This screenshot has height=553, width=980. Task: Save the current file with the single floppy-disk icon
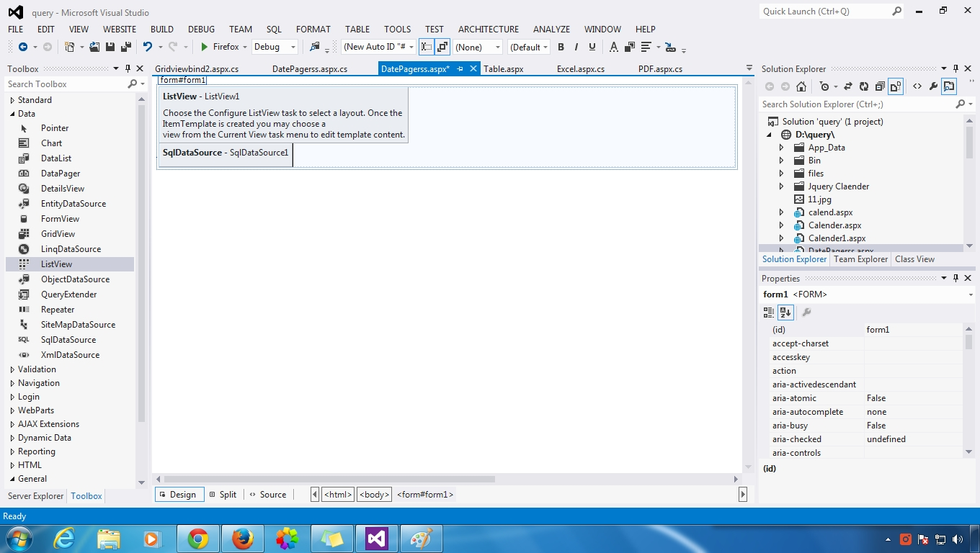tap(110, 47)
